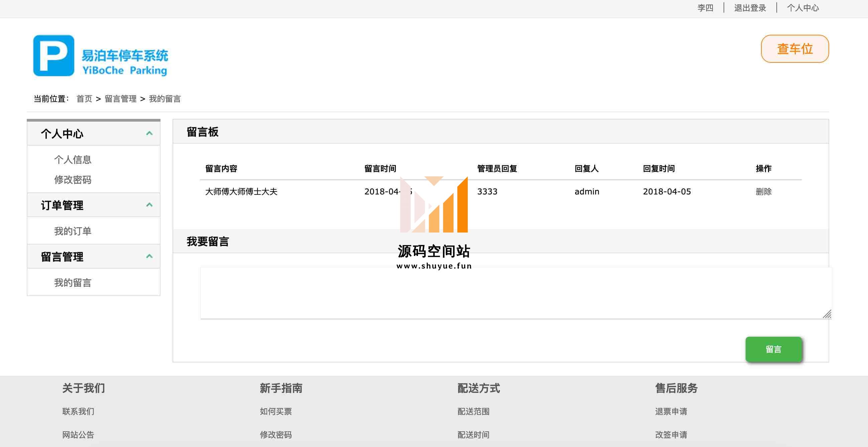Click 退出登录 in top bar

pyautogui.click(x=750, y=8)
